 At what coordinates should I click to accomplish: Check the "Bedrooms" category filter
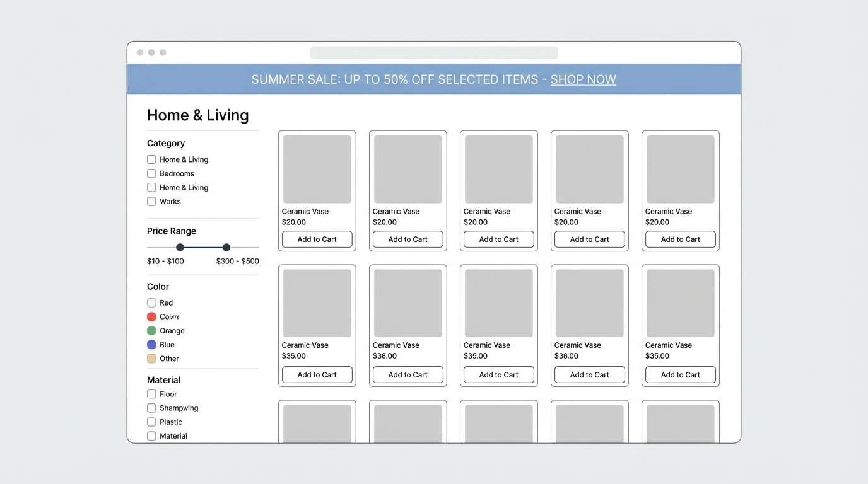[151, 173]
